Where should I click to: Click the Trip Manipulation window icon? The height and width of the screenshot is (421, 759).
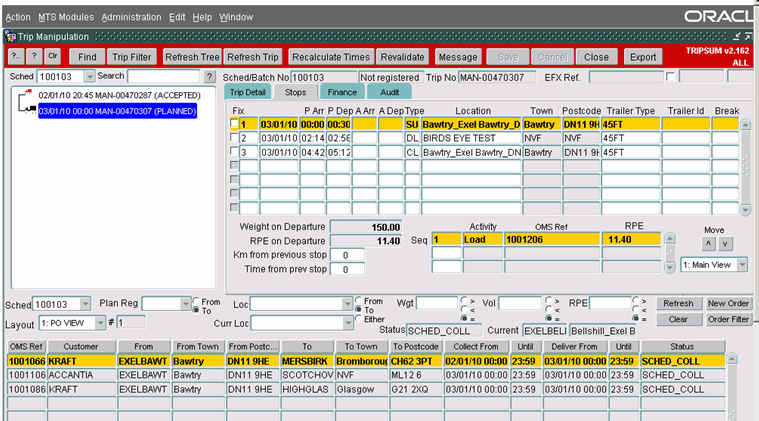click(10, 36)
